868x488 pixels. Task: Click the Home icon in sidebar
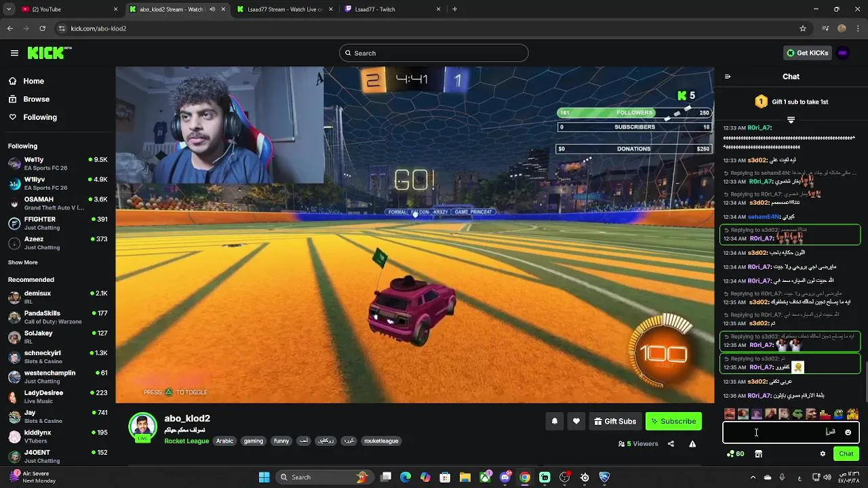13,81
